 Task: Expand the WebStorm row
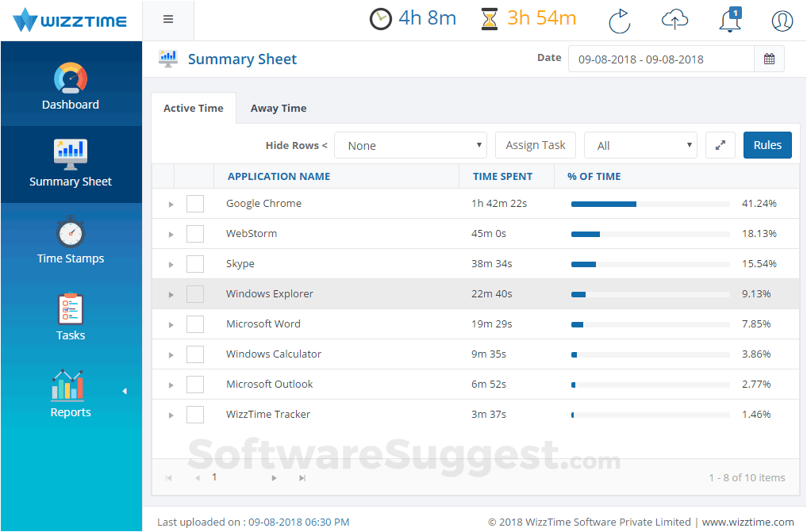tap(171, 235)
